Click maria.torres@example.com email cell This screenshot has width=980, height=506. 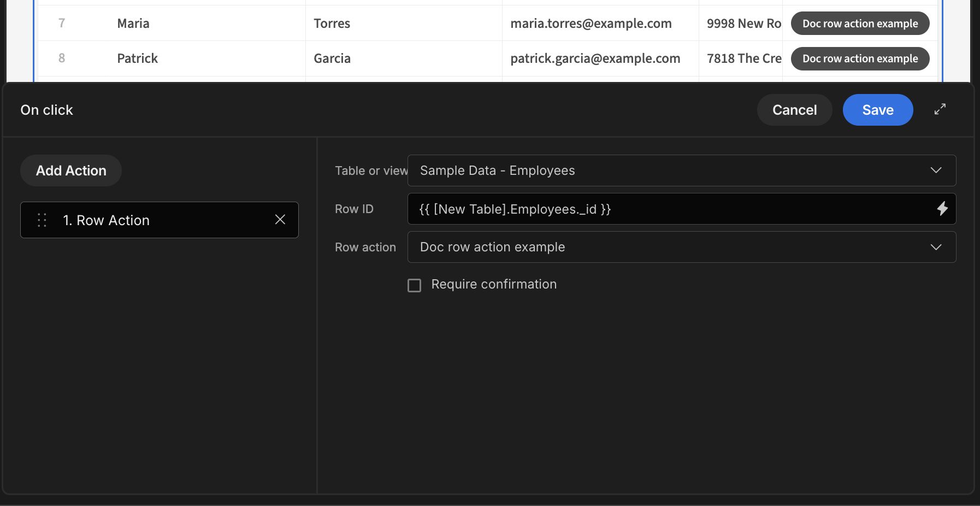click(x=600, y=23)
